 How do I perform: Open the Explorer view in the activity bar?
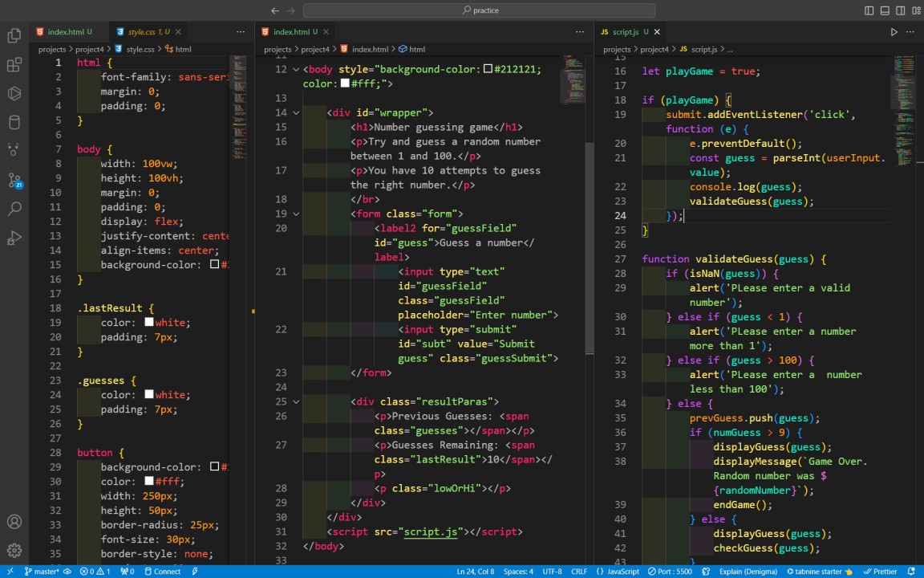pos(14,35)
